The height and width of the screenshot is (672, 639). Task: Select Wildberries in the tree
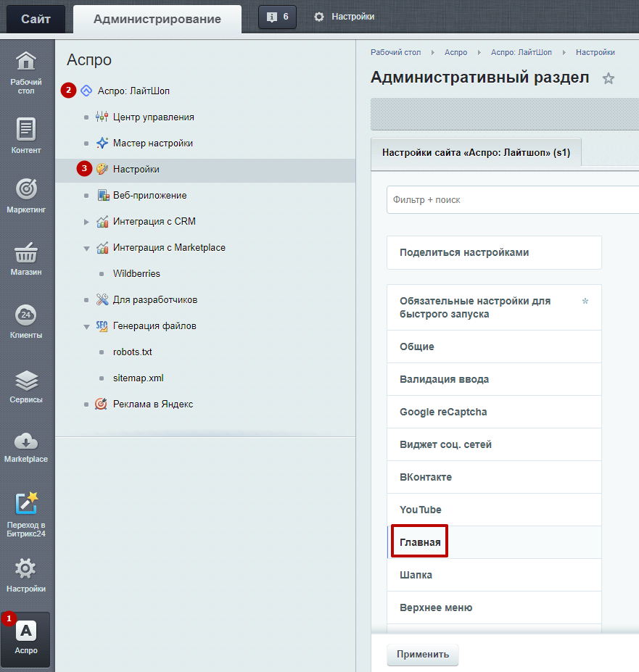[x=136, y=273]
